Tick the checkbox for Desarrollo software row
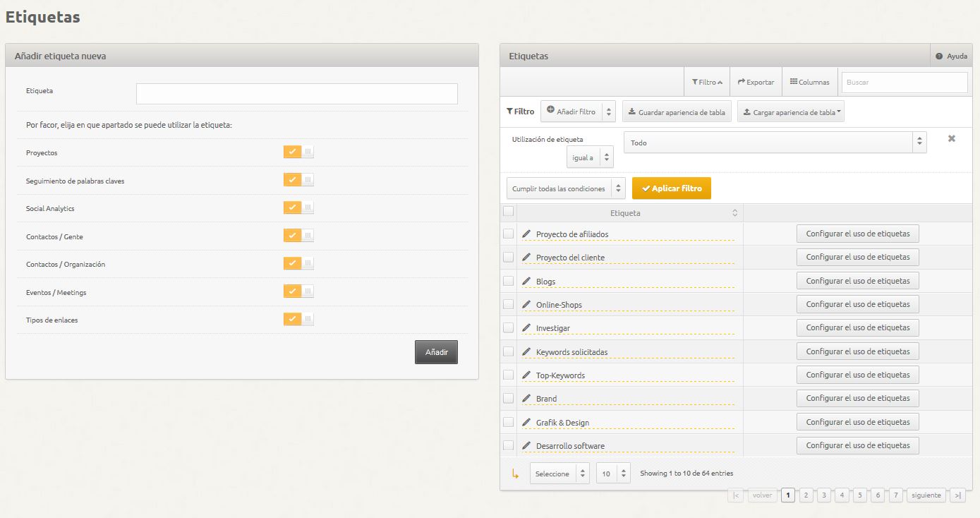Viewport: 980px width, 518px height. coord(508,445)
